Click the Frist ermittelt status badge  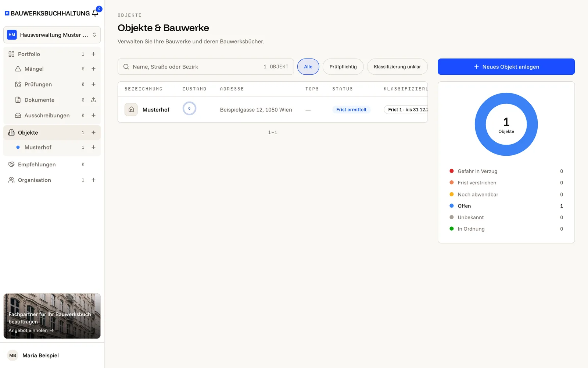pyautogui.click(x=351, y=110)
